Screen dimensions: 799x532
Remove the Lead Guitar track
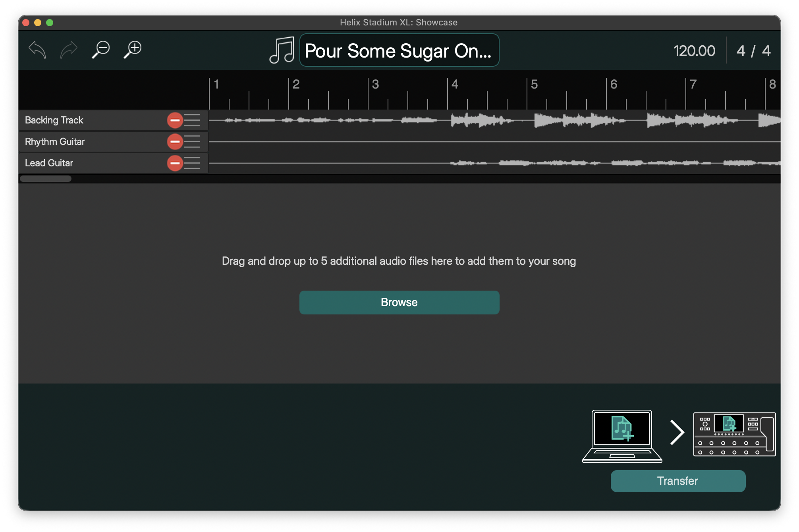click(175, 163)
